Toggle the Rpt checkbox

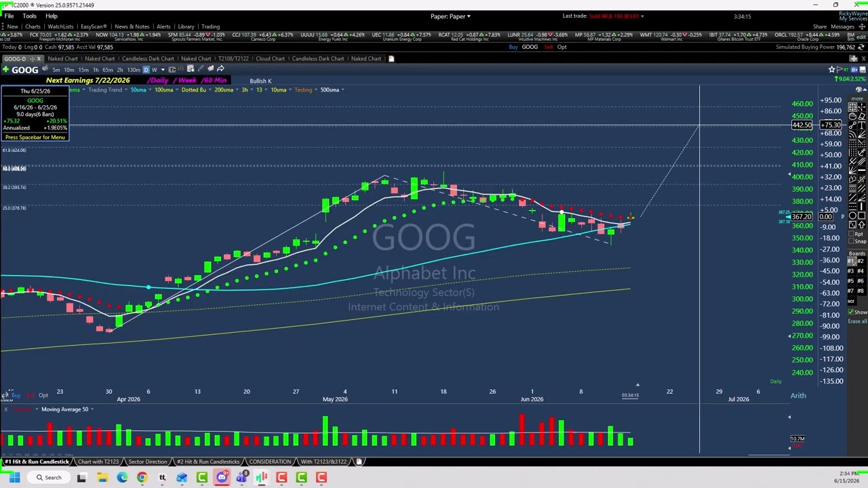(850, 234)
